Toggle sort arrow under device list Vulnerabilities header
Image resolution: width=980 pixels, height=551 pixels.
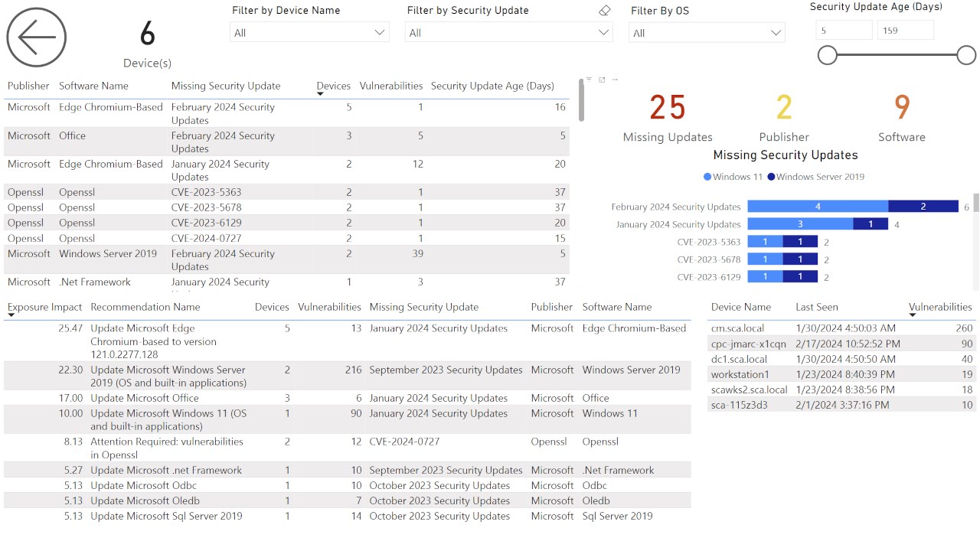click(x=913, y=315)
